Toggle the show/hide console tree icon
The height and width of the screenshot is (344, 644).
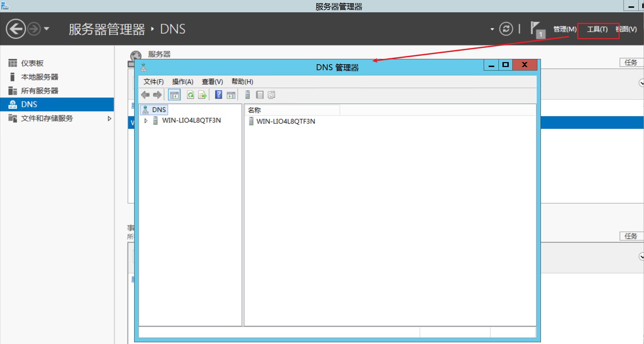click(174, 95)
